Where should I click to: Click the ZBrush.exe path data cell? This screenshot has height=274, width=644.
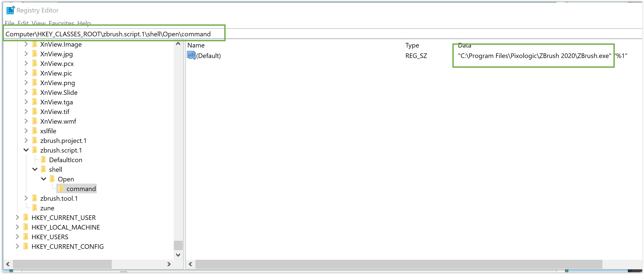tap(543, 56)
